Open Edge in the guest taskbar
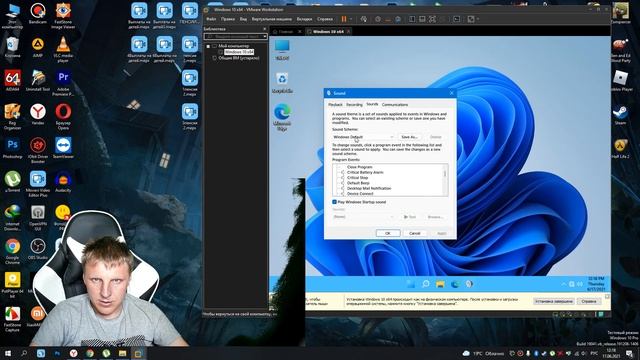Viewport: 640px width, 360px height. 455,284
